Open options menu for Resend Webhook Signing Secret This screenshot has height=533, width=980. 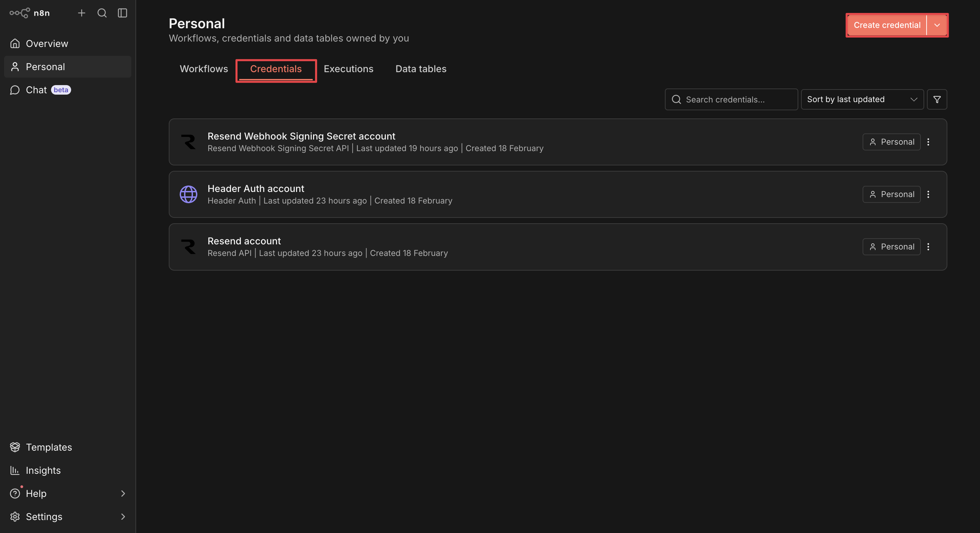pyautogui.click(x=928, y=142)
